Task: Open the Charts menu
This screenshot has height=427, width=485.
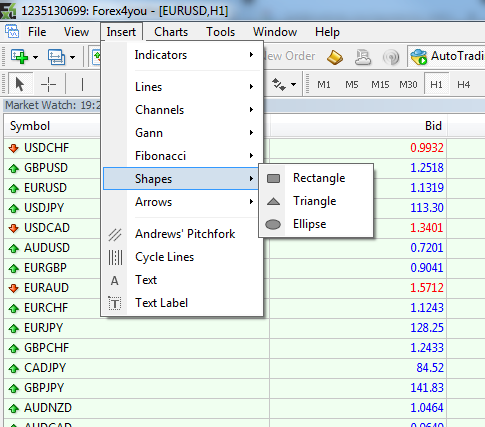Action: [x=171, y=32]
